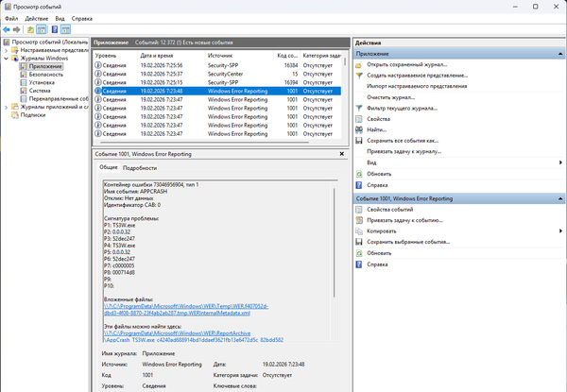The image size is (567, 392).
Task: Expand Настраиваемые представления tree node
Action: pos(4,50)
